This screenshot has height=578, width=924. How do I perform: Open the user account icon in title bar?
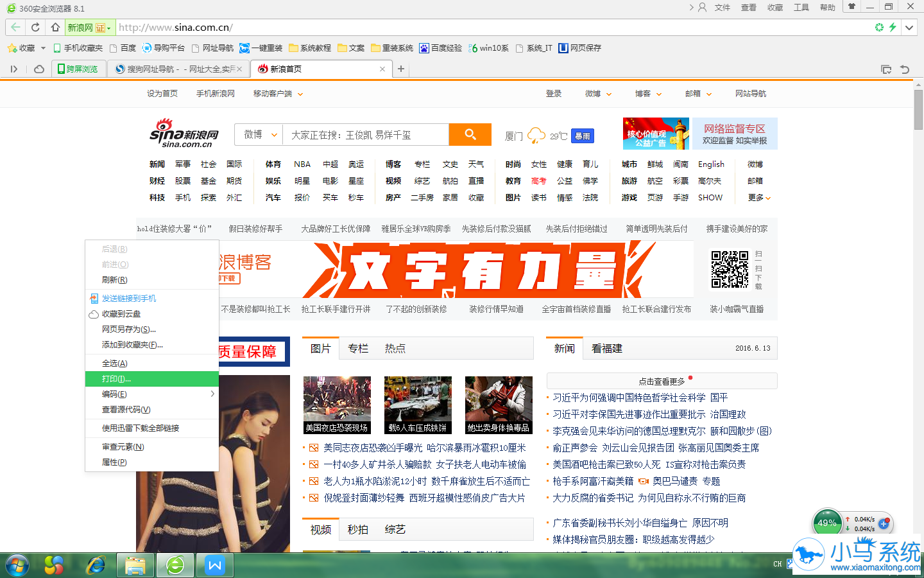702,7
